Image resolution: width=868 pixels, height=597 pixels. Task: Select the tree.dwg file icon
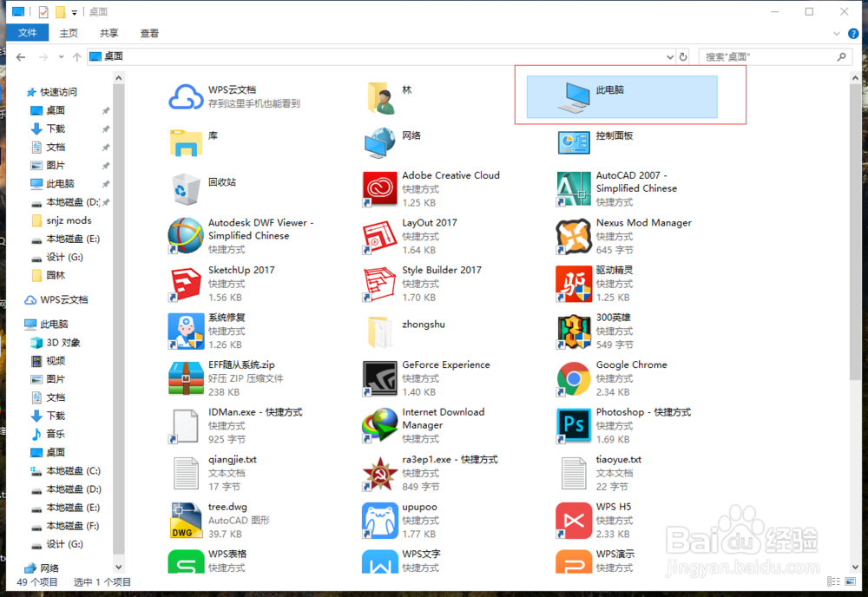pyautogui.click(x=186, y=520)
